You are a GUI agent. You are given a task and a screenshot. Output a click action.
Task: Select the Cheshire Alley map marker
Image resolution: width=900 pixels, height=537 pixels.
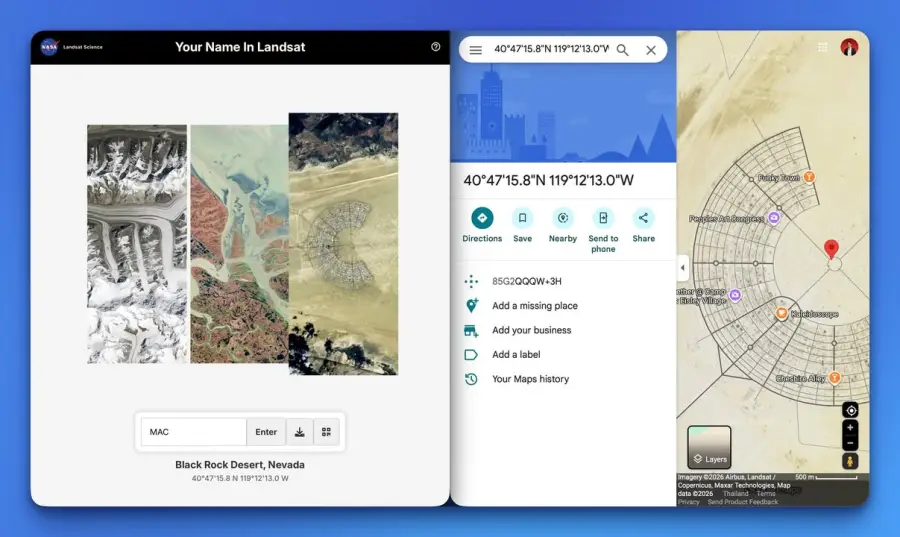click(835, 378)
